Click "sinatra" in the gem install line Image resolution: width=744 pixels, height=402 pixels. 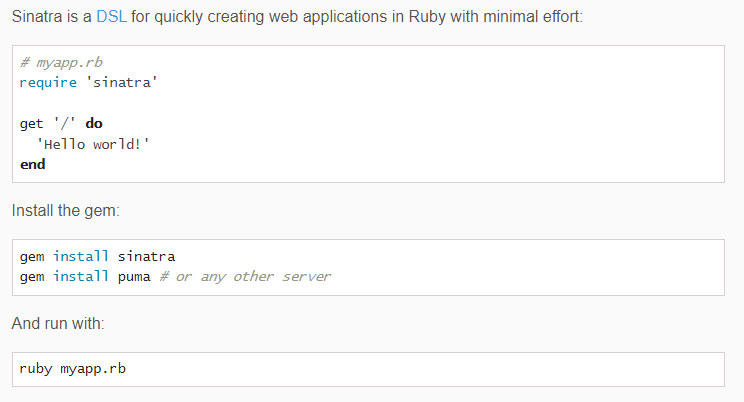tap(147, 256)
